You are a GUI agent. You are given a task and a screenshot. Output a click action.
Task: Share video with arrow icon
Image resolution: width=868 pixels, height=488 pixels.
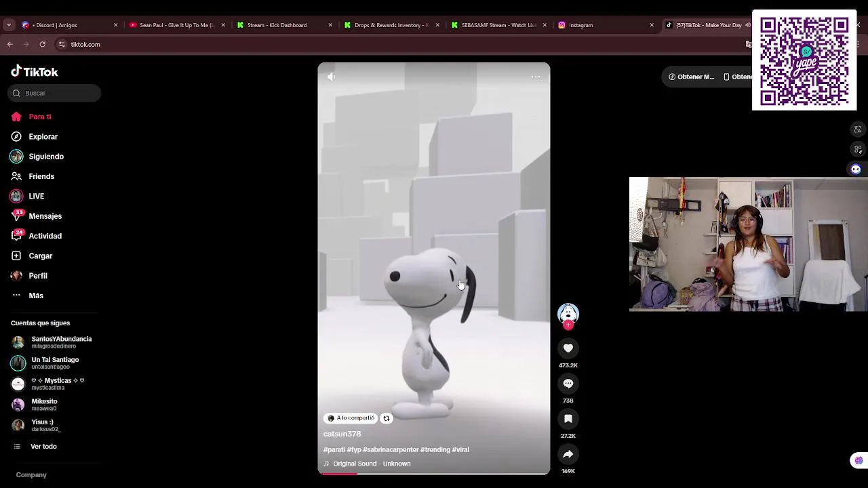click(x=568, y=454)
